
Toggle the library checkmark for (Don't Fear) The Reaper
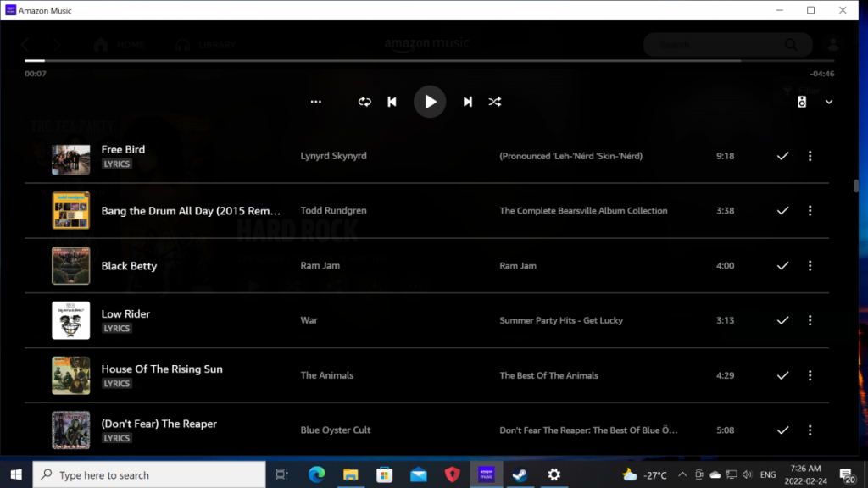782,430
